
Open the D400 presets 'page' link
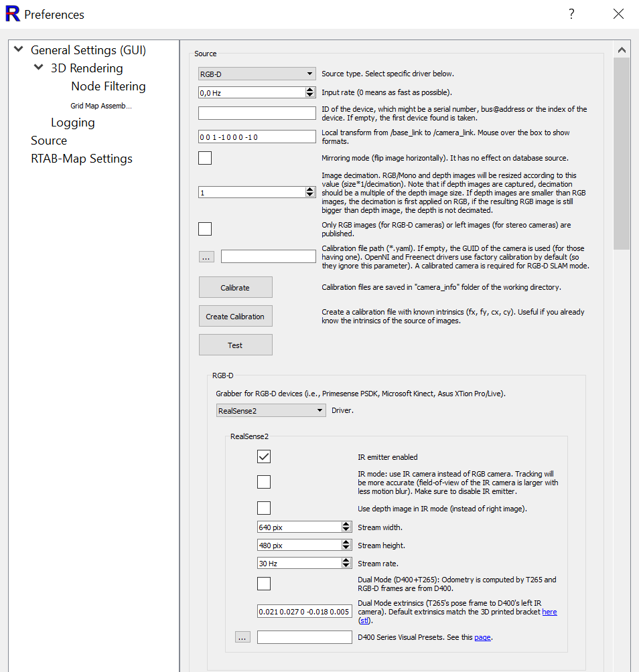click(482, 637)
